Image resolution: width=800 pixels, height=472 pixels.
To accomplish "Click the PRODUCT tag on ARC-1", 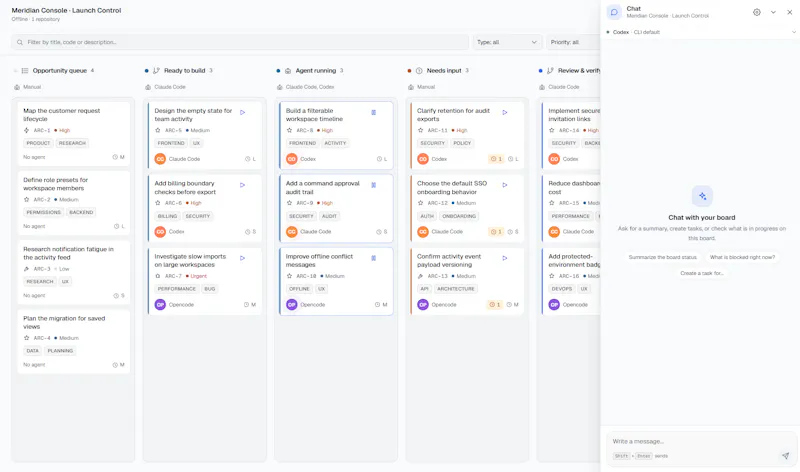I will [38, 143].
